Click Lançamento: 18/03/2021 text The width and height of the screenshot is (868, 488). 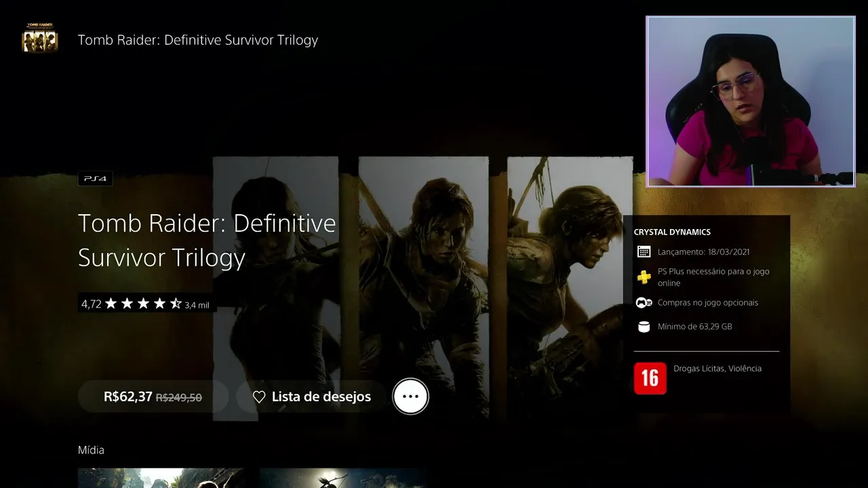[703, 252]
